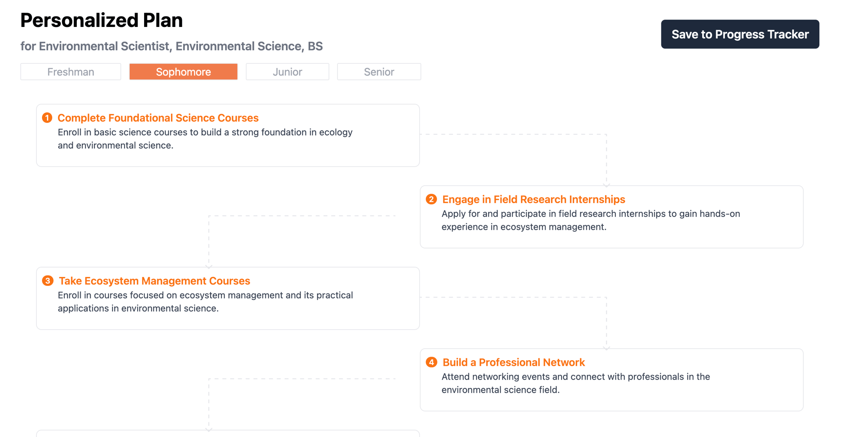
Task: Open Engage in Field Research Internships heading
Action: (x=533, y=199)
